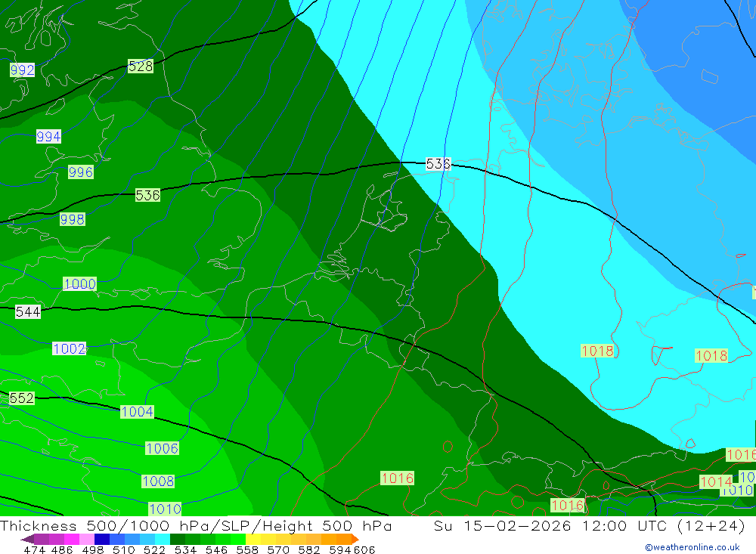
Task: Click the 996 pressure isobar label
Action: tap(81, 172)
